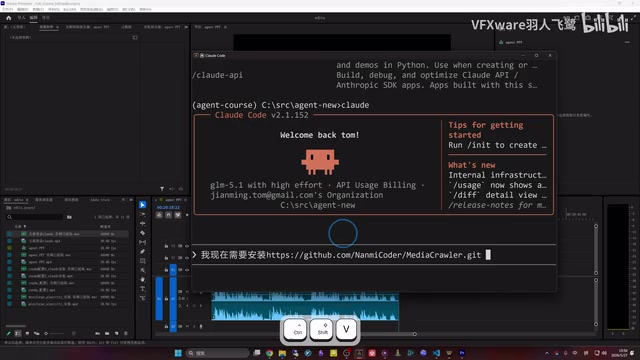Select the Pen tool

142,251
